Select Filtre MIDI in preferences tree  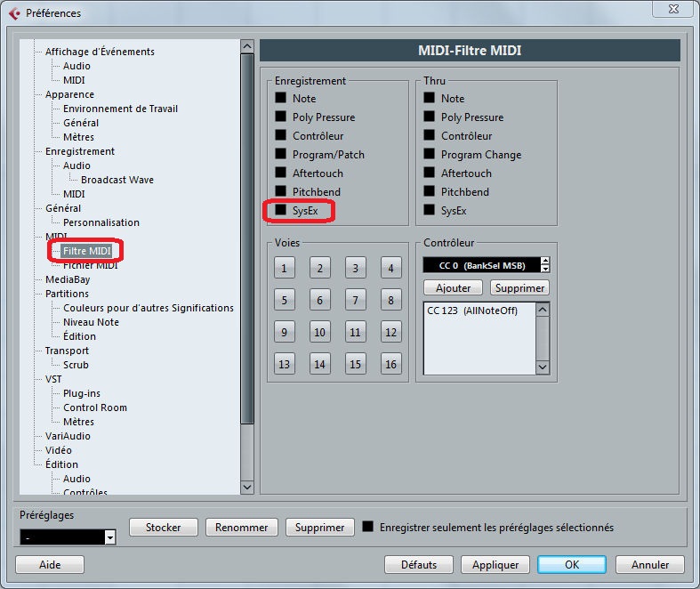pos(86,251)
